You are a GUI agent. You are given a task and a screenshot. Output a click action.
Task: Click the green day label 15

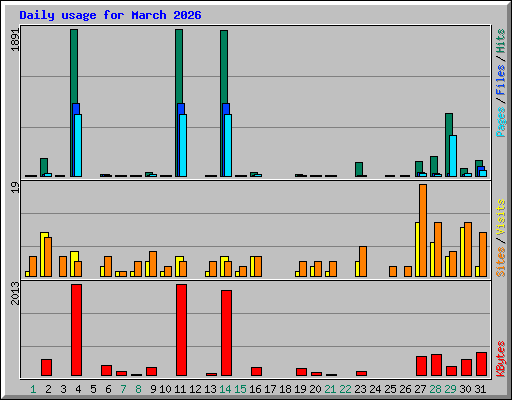coord(240,389)
